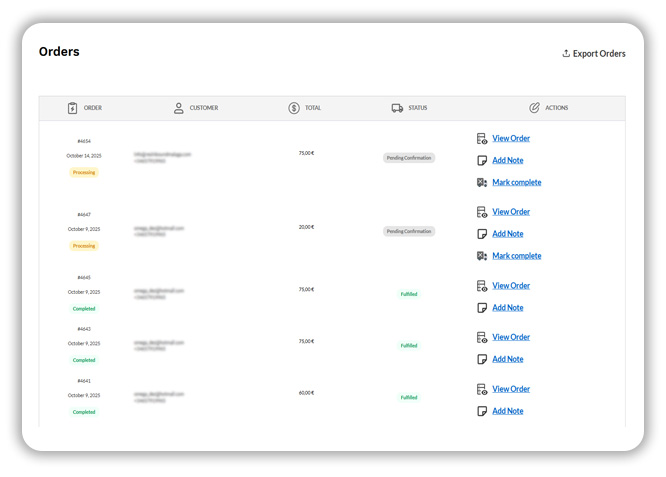This screenshot has height=477, width=666.
Task: Click Add Note icon for order #4654
Action: pos(482,161)
